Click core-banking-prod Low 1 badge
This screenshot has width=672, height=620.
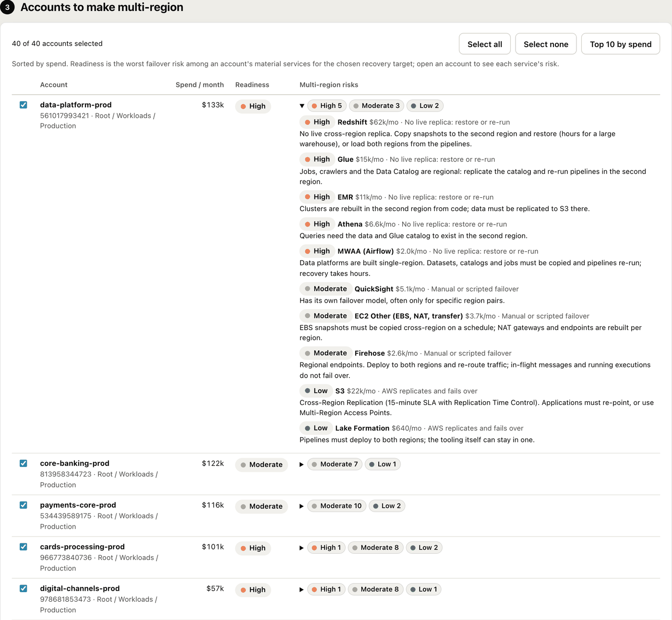click(383, 464)
